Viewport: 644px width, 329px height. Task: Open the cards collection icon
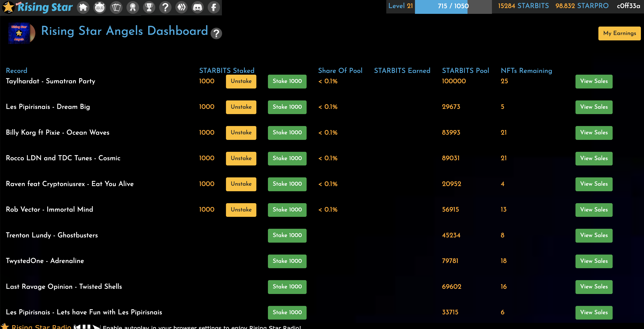point(116,8)
